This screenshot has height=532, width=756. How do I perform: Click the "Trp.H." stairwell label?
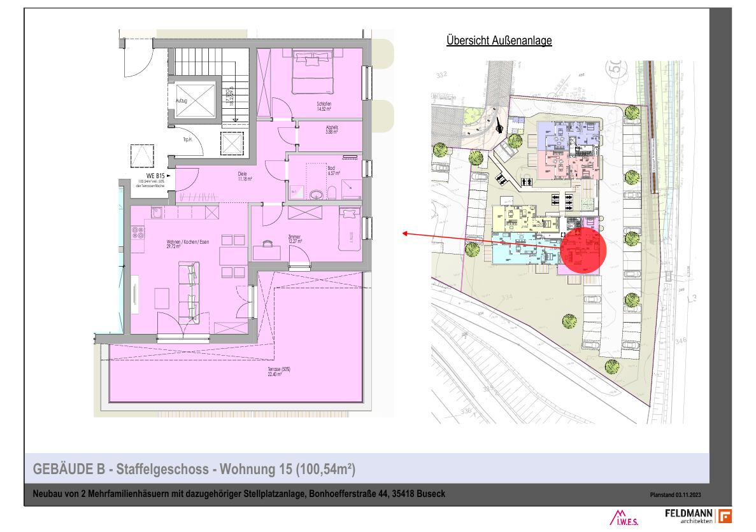187,139
